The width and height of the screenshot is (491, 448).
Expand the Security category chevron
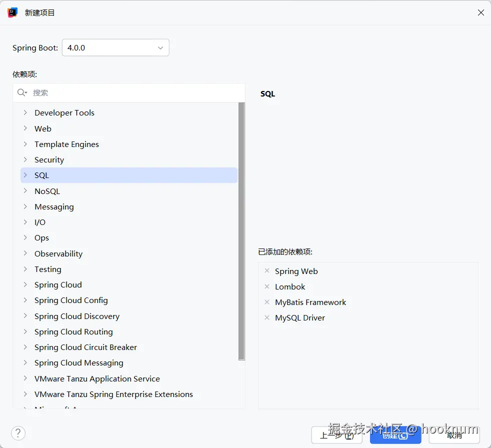point(25,159)
